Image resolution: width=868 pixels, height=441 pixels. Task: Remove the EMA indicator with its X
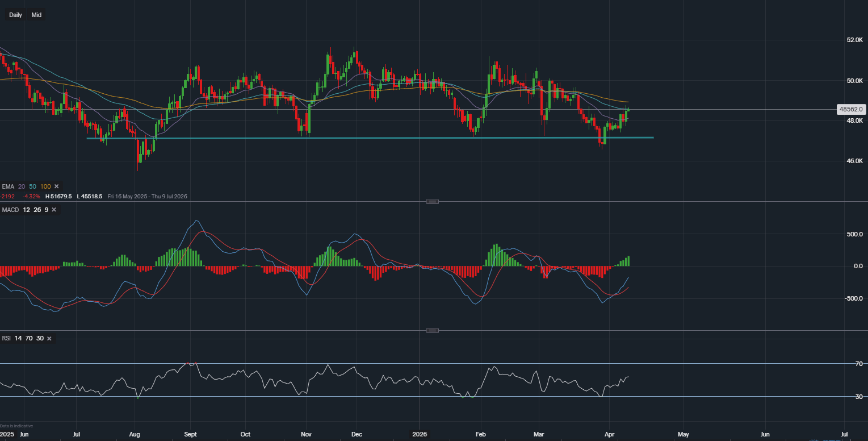point(56,186)
